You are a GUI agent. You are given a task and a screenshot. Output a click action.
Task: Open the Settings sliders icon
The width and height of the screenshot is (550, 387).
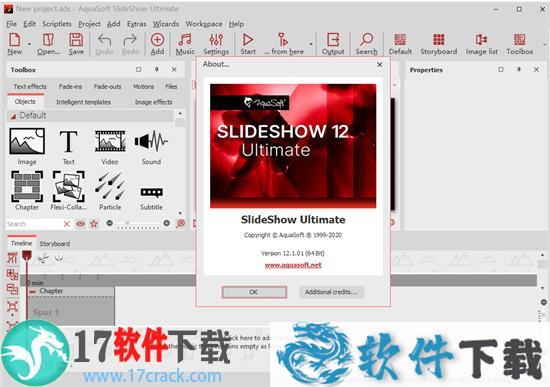216,44
